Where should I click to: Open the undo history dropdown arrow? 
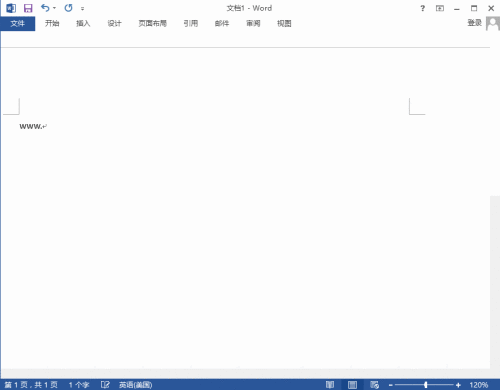pyautogui.click(x=54, y=8)
